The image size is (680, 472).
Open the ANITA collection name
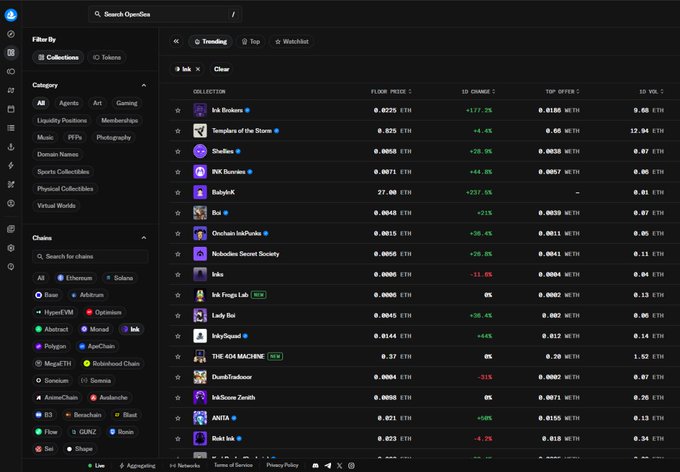pos(220,418)
